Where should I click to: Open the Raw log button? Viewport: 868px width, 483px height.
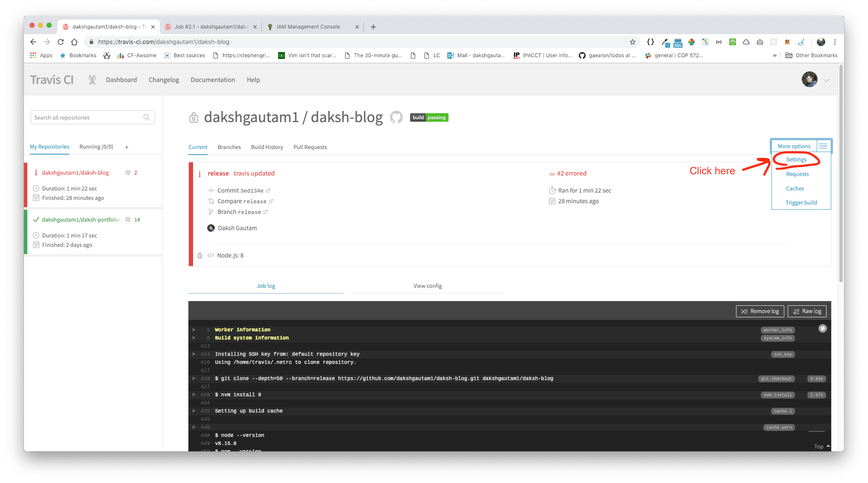click(x=807, y=311)
